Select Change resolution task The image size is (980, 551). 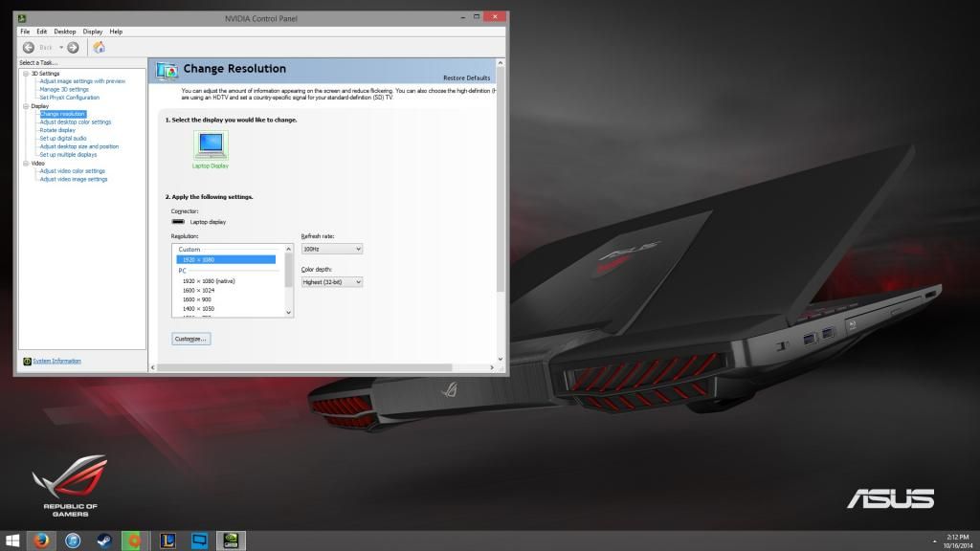click(x=62, y=114)
